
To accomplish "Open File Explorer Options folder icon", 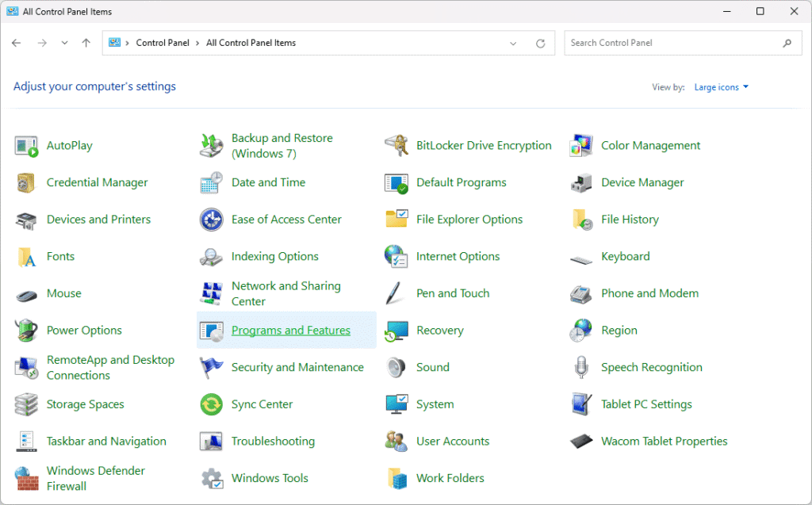I will [x=396, y=219].
